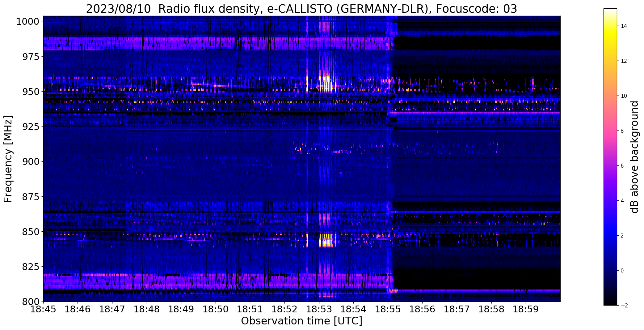644x330 pixels.
Task: Click the colorbar tick label 10
Action: pyautogui.click(x=624, y=96)
